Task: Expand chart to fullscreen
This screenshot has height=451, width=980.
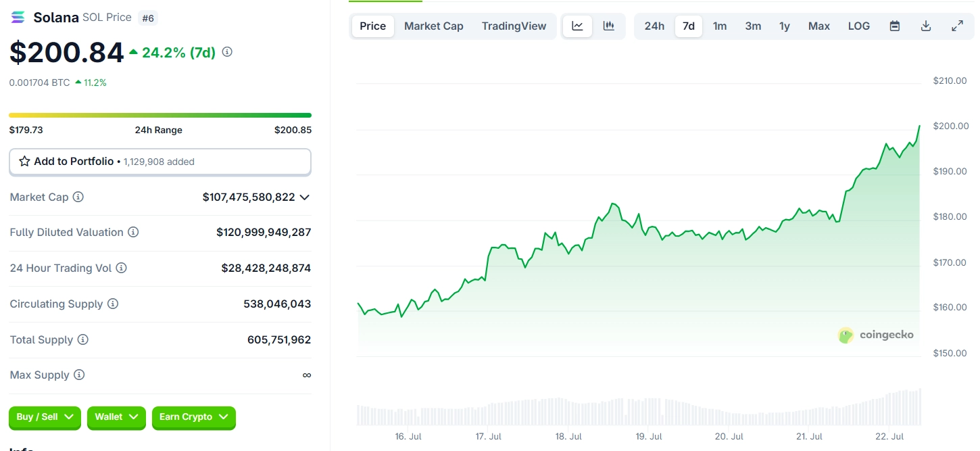Action: click(957, 26)
